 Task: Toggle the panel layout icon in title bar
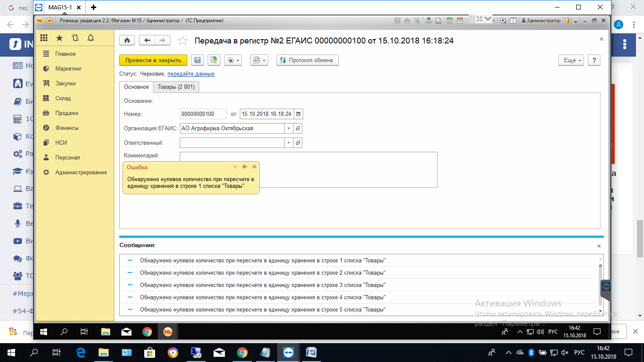pos(513,20)
